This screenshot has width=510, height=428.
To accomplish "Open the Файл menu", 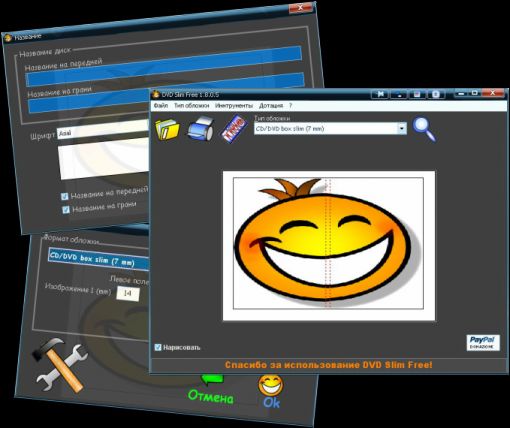I will (161, 106).
